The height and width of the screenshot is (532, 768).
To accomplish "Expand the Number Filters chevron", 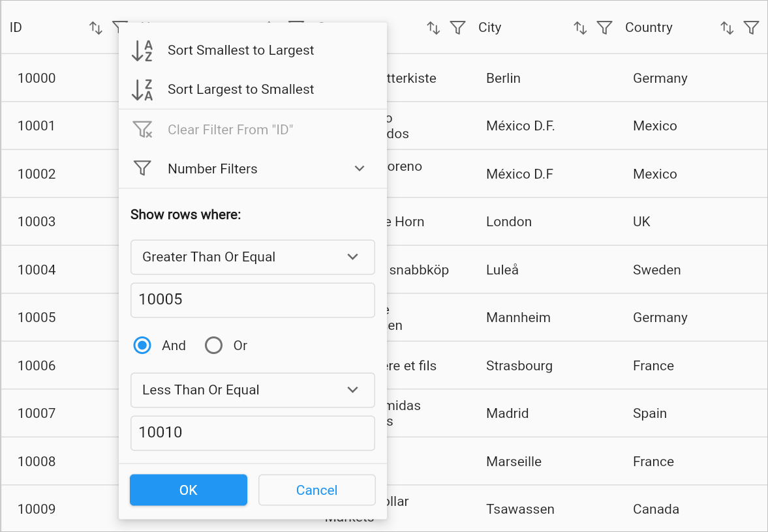I will click(x=360, y=168).
